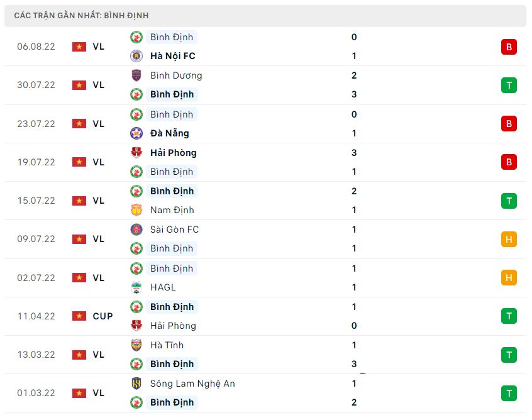Click the Vietnam flag on the 06.08.22 match
Image resolution: width=532 pixels, height=420 pixels.
click(79, 47)
